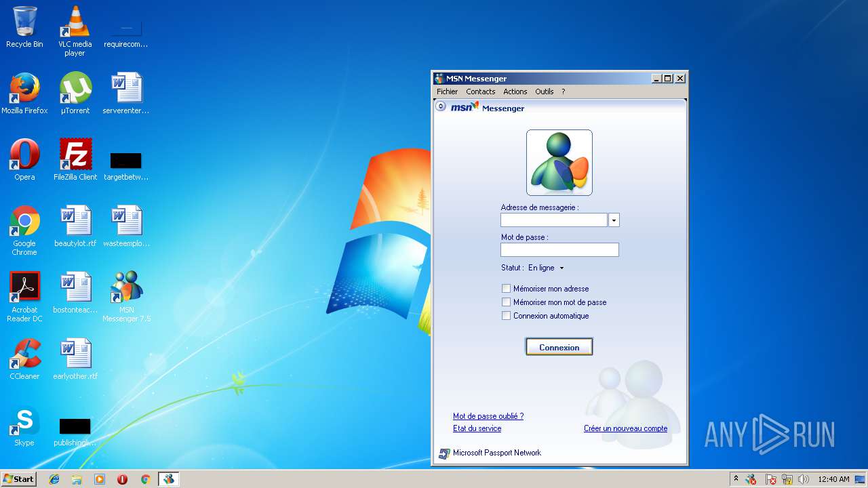Click the MSN Messenger display picture
Image resolution: width=868 pixels, height=488 pixels.
pyautogui.click(x=559, y=163)
